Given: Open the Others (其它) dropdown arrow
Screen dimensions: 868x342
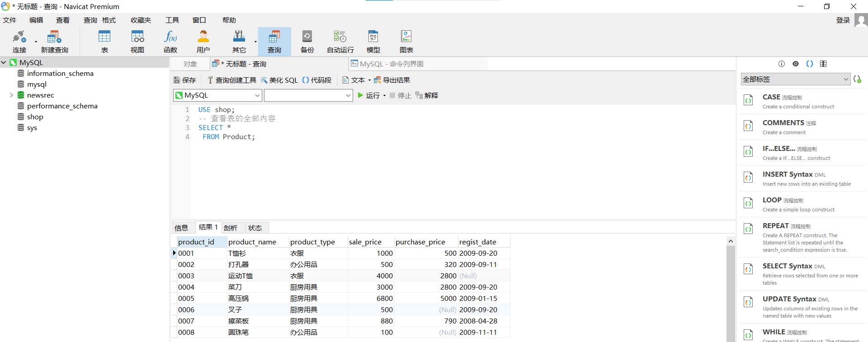Looking at the screenshot, I should pyautogui.click(x=255, y=42).
